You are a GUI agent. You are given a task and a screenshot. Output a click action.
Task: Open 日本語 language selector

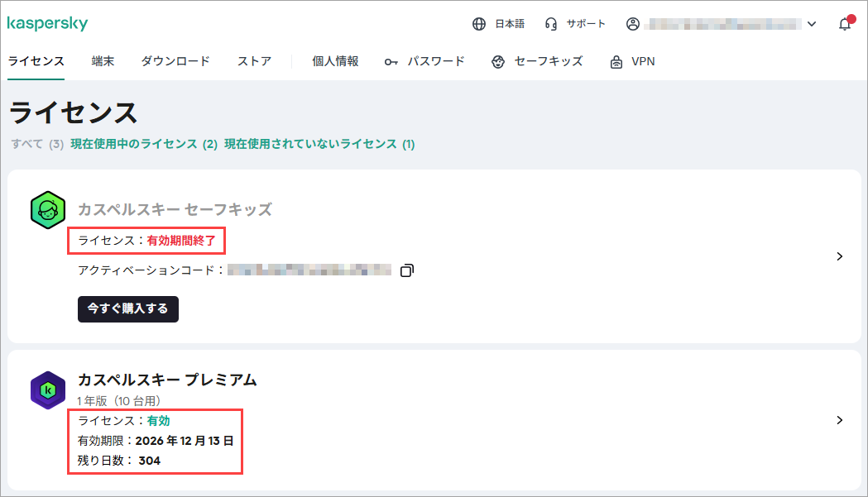click(x=509, y=24)
